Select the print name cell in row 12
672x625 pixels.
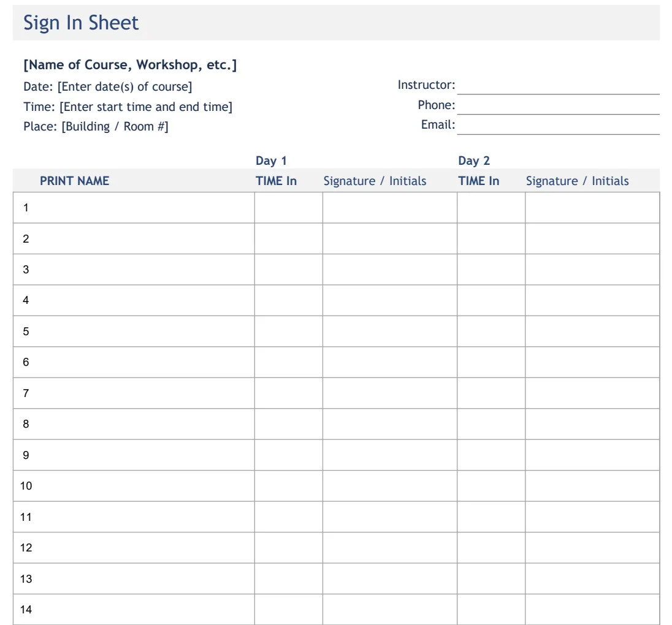(134, 547)
